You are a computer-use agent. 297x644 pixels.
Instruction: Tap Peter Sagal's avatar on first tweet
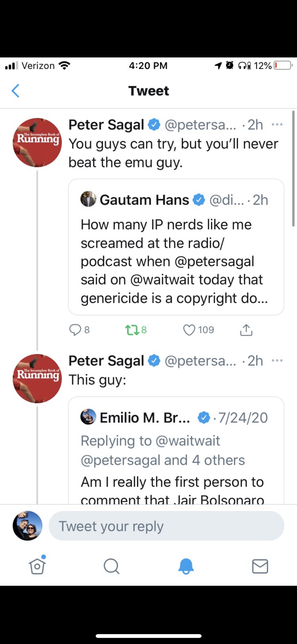click(37, 143)
